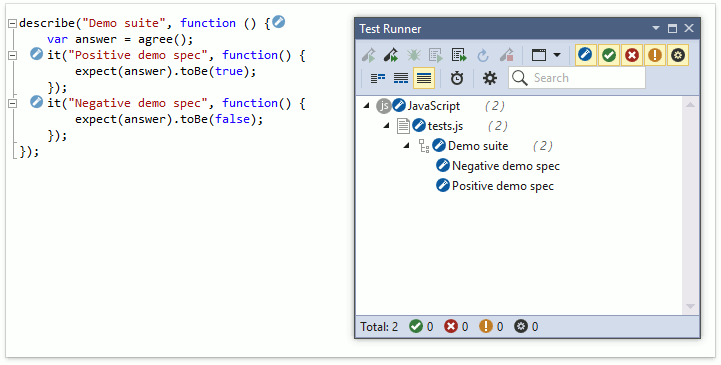Open Test Runner options gear
721x365 pixels.
coord(490,79)
